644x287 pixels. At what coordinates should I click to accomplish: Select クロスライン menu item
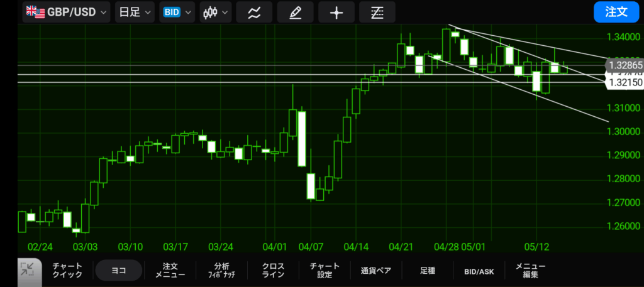(x=273, y=270)
